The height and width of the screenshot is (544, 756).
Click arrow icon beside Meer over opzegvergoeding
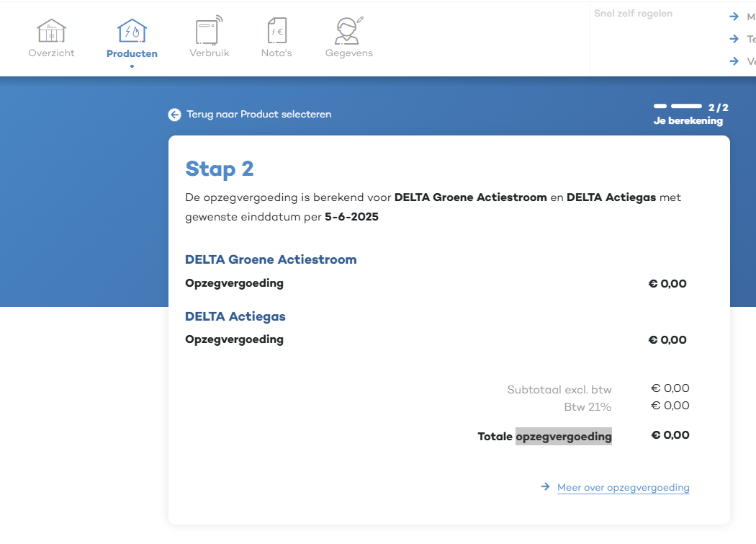[x=545, y=486]
